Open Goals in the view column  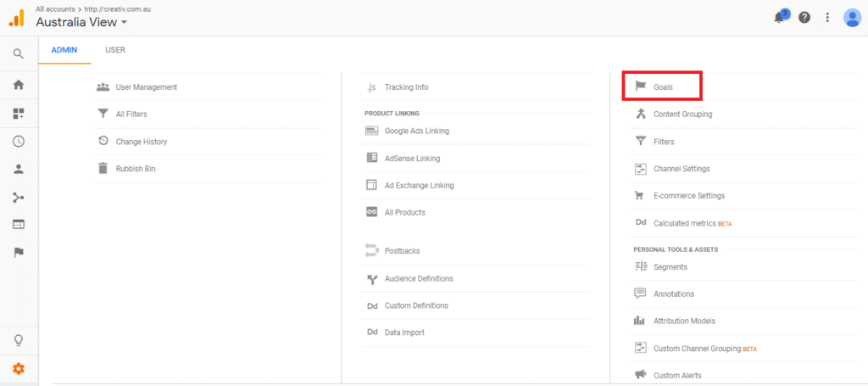tap(662, 87)
